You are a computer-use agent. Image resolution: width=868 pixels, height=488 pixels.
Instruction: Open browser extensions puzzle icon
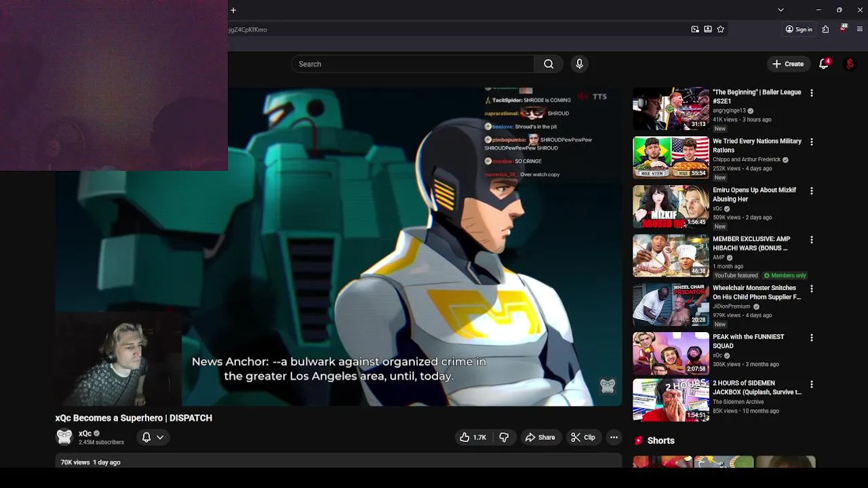825,29
